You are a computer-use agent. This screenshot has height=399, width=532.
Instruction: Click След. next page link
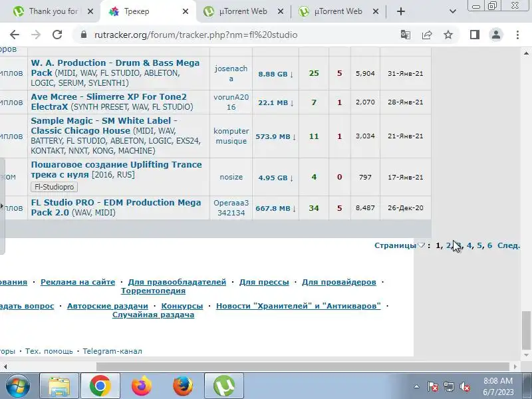[509, 245]
